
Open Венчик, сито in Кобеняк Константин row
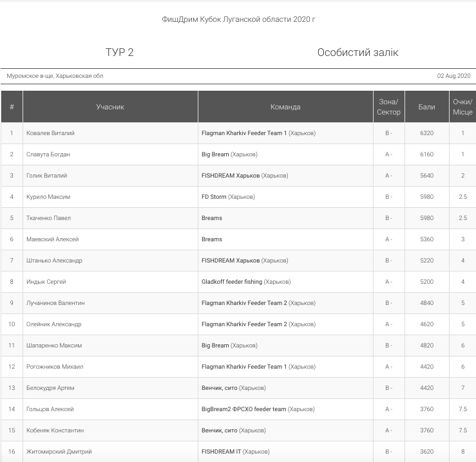click(x=220, y=430)
